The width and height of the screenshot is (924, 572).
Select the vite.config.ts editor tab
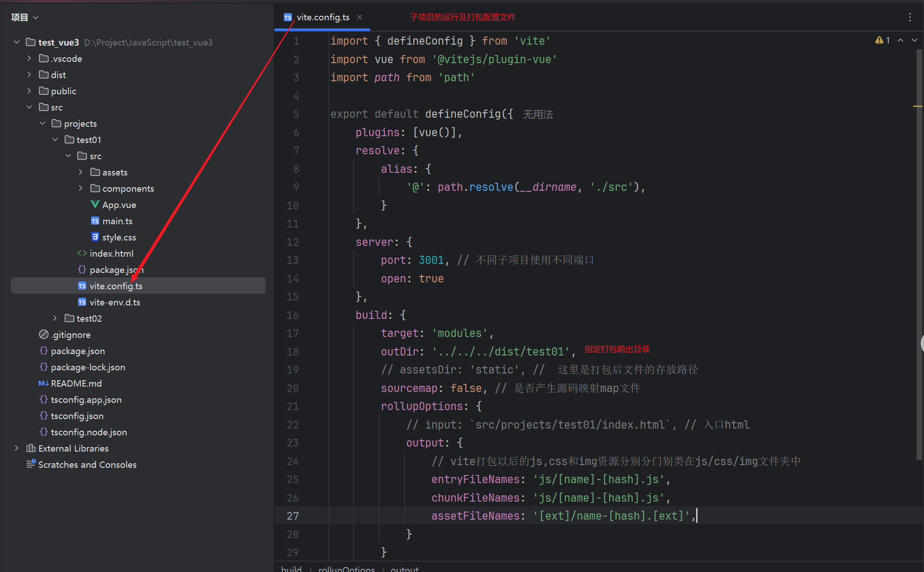click(322, 17)
